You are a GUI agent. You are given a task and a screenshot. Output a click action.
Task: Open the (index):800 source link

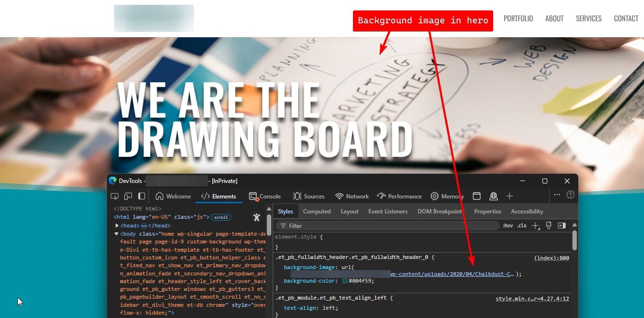552,258
